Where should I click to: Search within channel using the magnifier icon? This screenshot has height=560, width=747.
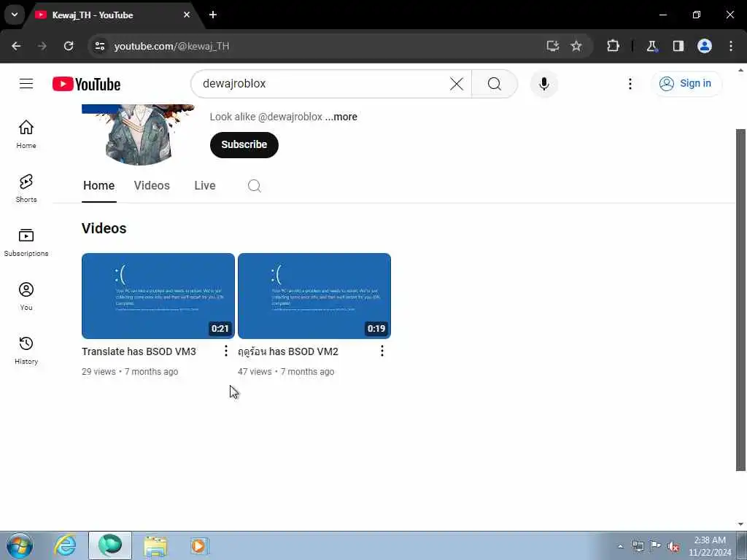[x=255, y=186]
